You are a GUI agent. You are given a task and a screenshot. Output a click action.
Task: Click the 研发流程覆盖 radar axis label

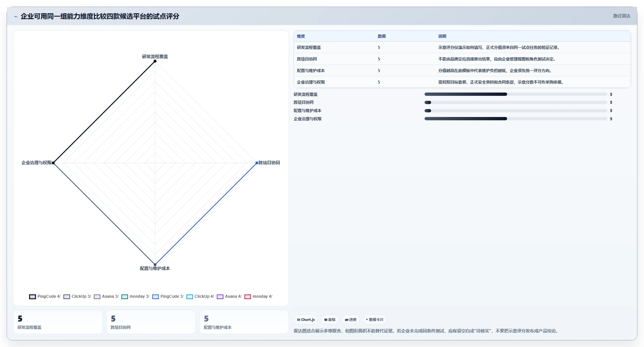point(155,57)
